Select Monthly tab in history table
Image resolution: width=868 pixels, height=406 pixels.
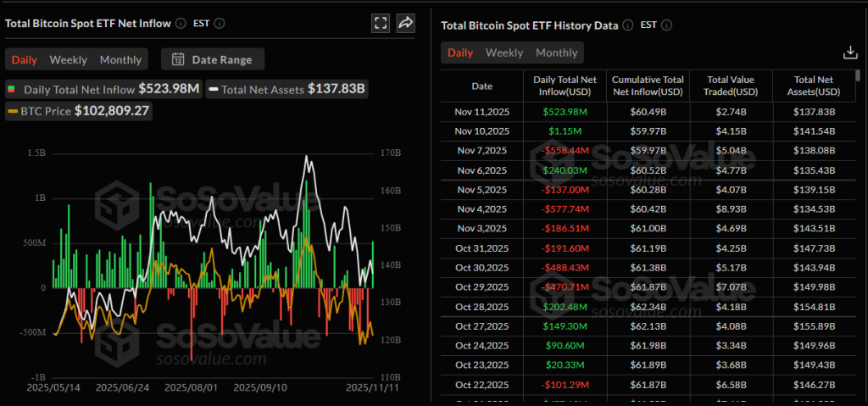point(556,53)
